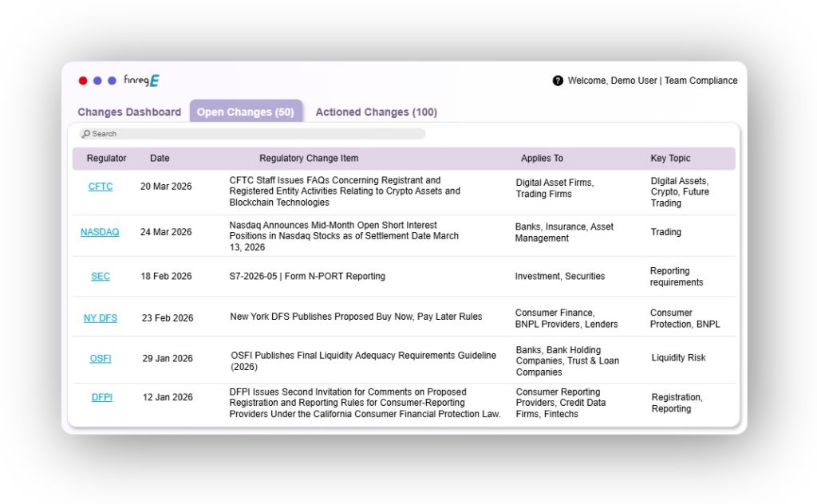817x504 pixels.
Task: Select the Actioned Changes (100) tab
Action: tap(376, 112)
